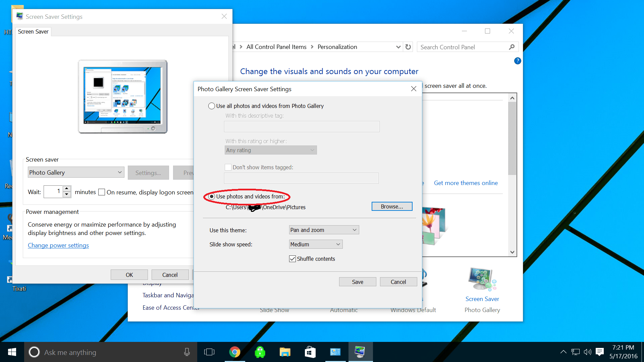Open File Explorer from the taskbar

point(285,352)
